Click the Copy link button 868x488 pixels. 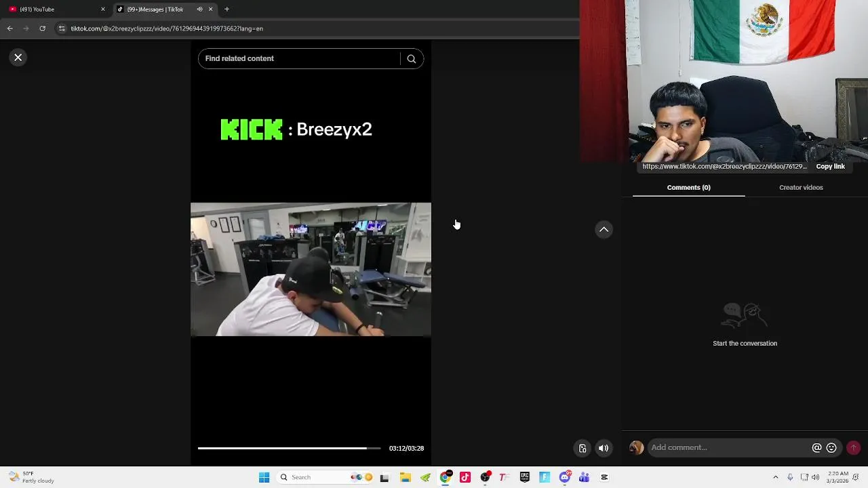pos(830,166)
